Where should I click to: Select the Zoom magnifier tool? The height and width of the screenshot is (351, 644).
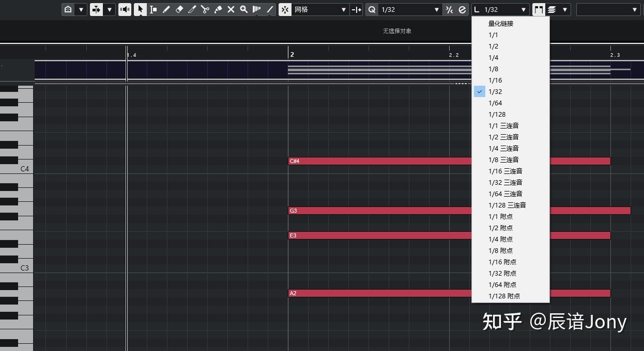point(243,9)
